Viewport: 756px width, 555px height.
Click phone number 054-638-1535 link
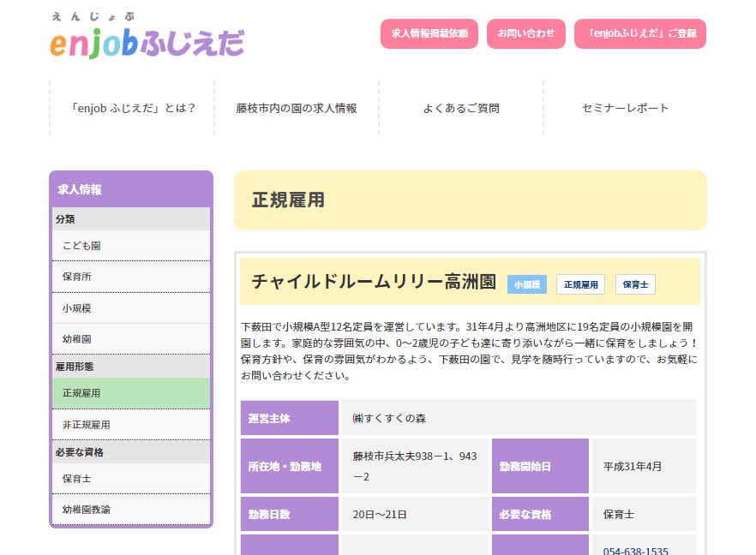(x=635, y=551)
